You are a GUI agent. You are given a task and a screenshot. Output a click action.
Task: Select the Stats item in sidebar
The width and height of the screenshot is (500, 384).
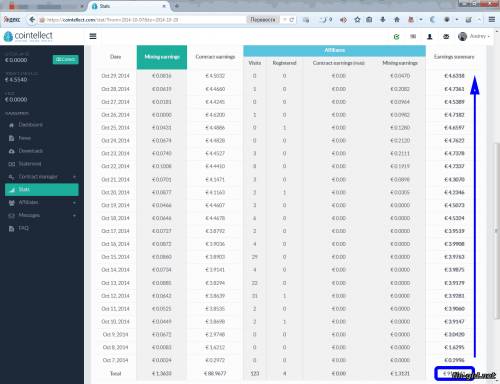42,189
